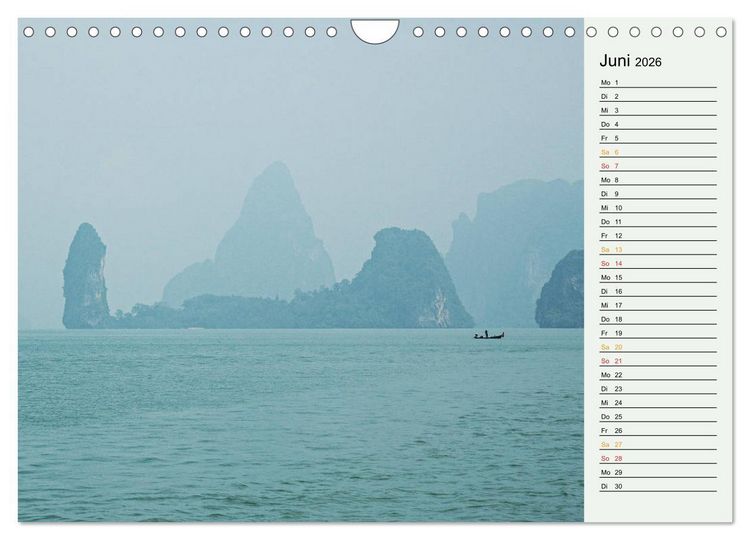The width and height of the screenshot is (750, 540).
Task: Select the 'Mo 15' calendar row
Action: click(x=658, y=277)
